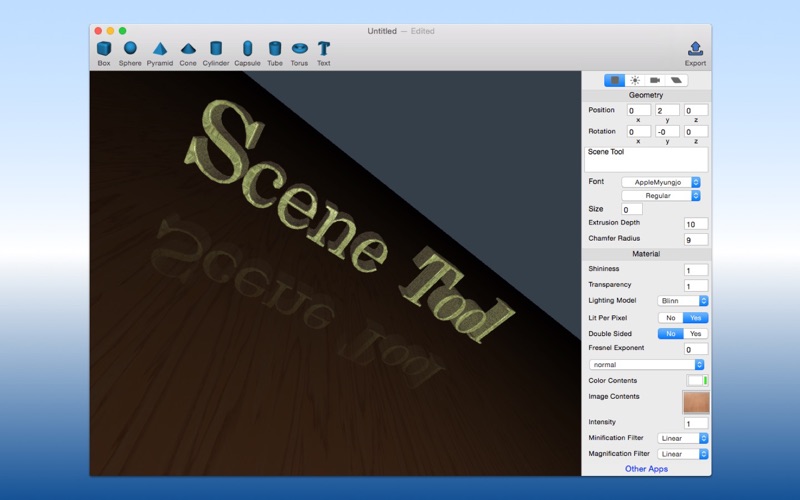Choose the Cylinder shape icon
The height and width of the screenshot is (500, 800).
click(216, 49)
